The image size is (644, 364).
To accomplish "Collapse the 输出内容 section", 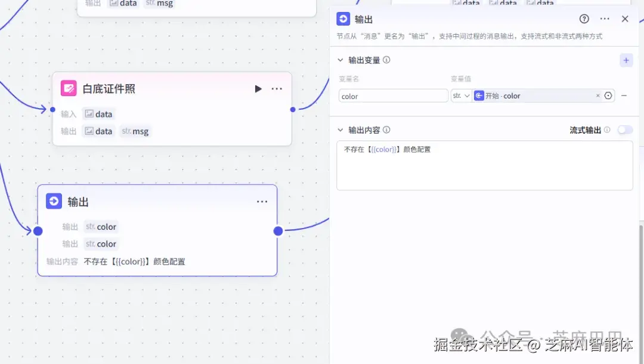I will coord(340,129).
